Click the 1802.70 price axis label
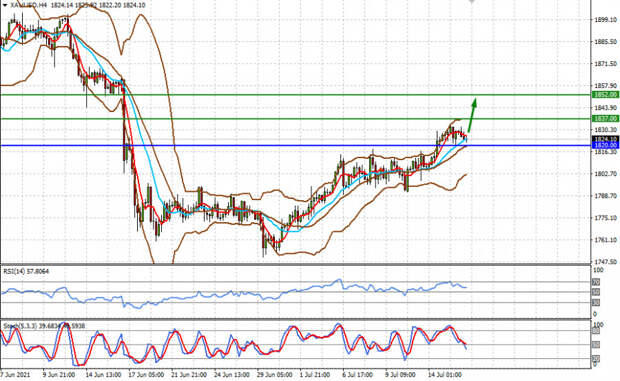The height and width of the screenshot is (381, 620). [606, 174]
